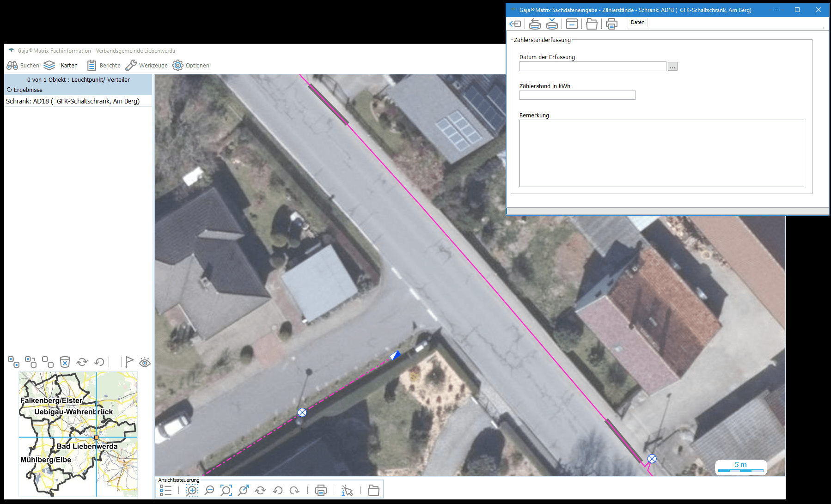The width and height of the screenshot is (831, 504).
Task: Click the Zählerstand in kWh field
Action: click(x=577, y=95)
